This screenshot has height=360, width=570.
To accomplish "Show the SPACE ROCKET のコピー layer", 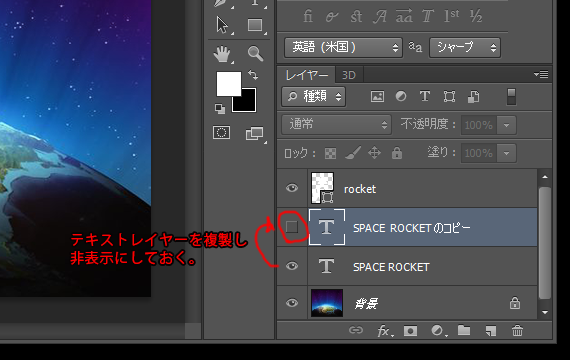I will click(292, 227).
